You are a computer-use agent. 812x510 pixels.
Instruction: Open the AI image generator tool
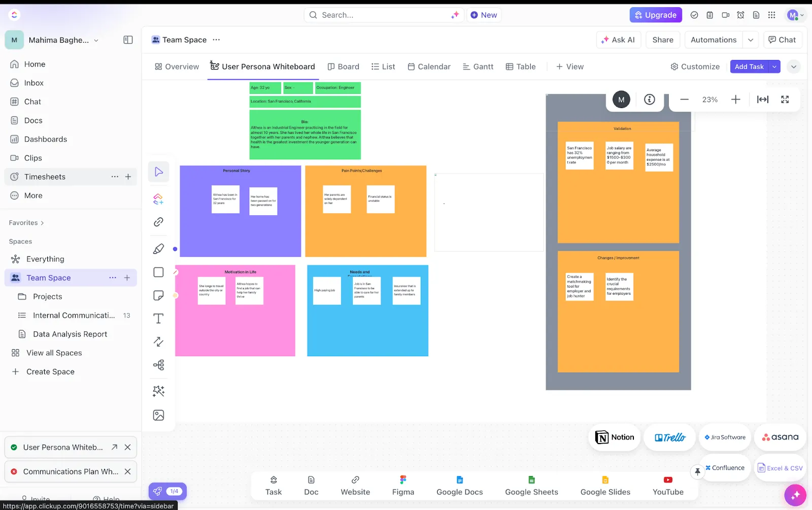point(158,391)
